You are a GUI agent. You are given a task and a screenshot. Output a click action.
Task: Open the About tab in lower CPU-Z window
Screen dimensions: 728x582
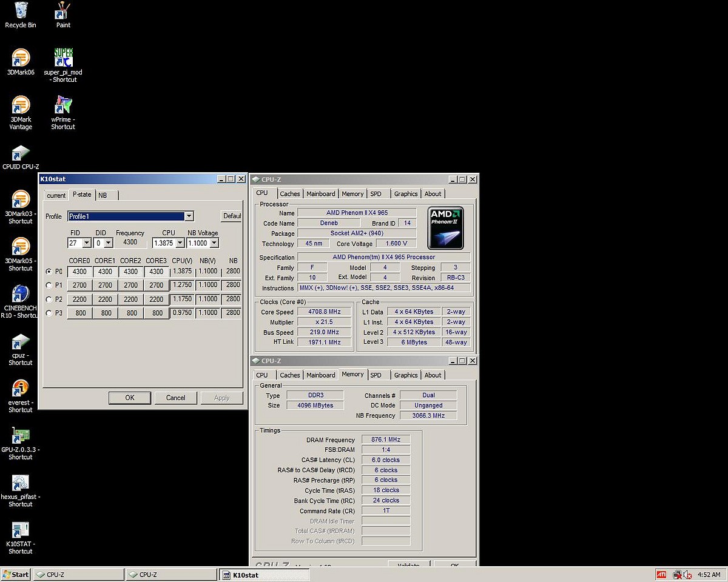click(x=433, y=375)
